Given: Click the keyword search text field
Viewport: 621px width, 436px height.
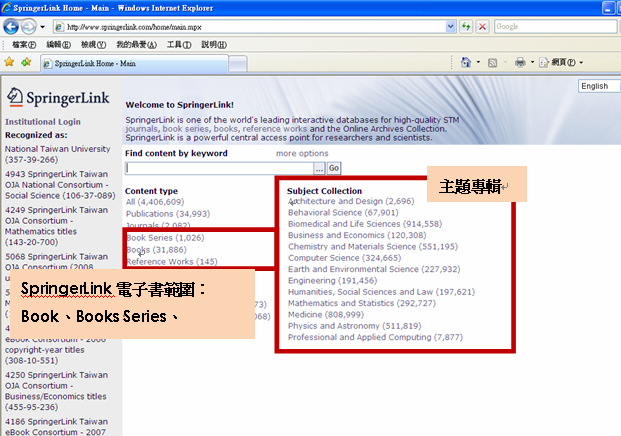Looking at the screenshot, I should (219, 168).
